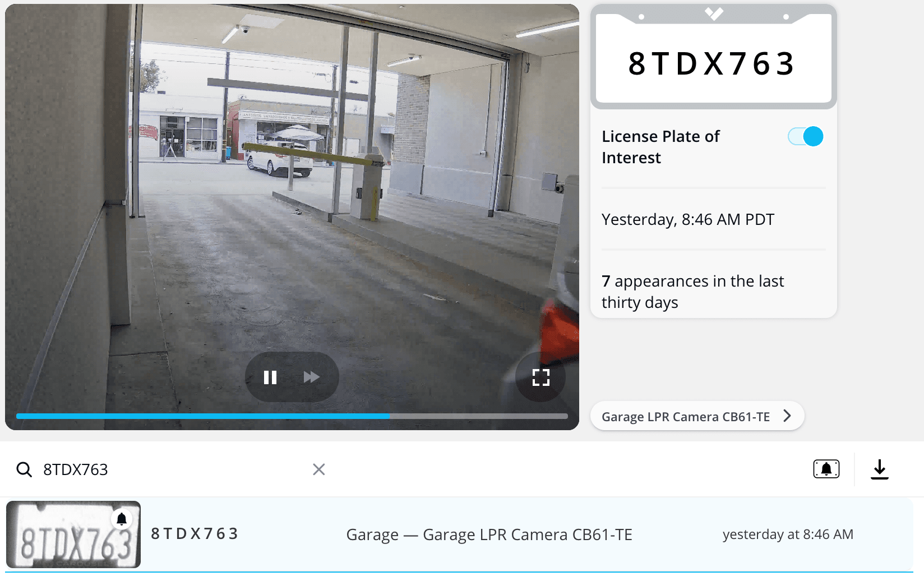Open license plate alert notification settings

tap(825, 469)
